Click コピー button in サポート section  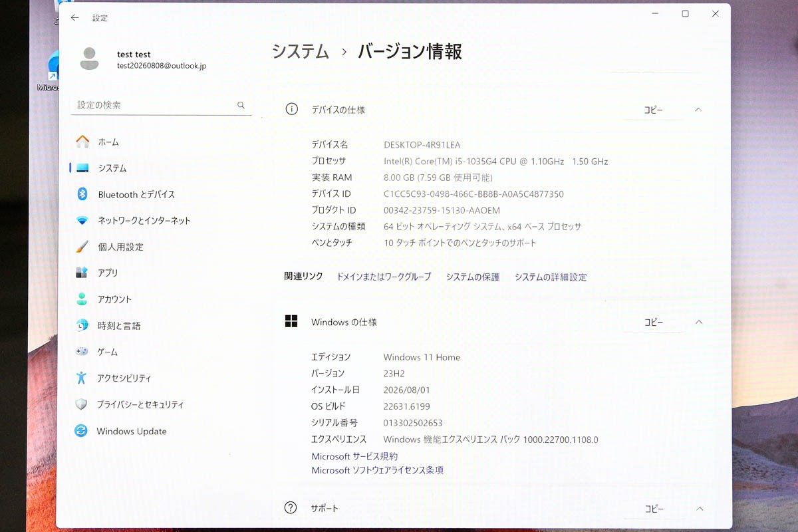click(x=654, y=509)
